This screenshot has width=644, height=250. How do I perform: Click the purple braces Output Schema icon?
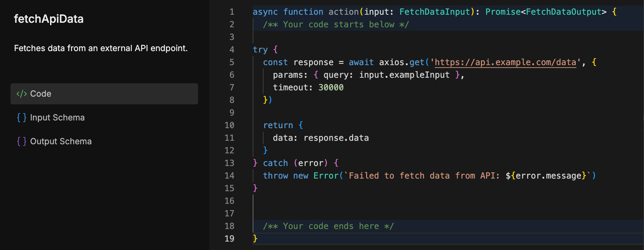click(22, 141)
